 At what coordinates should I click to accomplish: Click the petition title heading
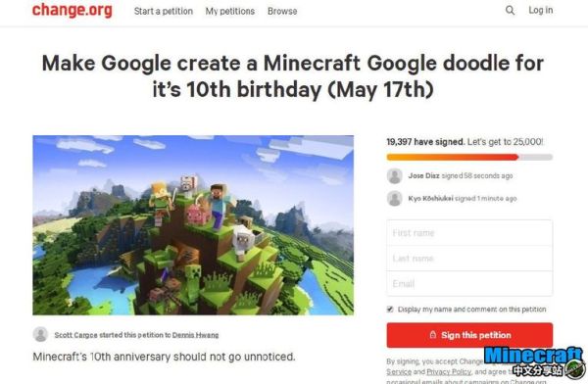(x=293, y=76)
